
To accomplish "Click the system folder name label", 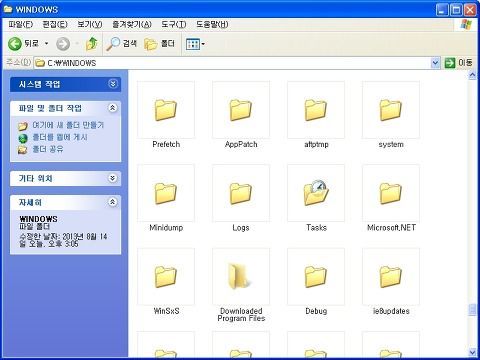I will [391, 144].
